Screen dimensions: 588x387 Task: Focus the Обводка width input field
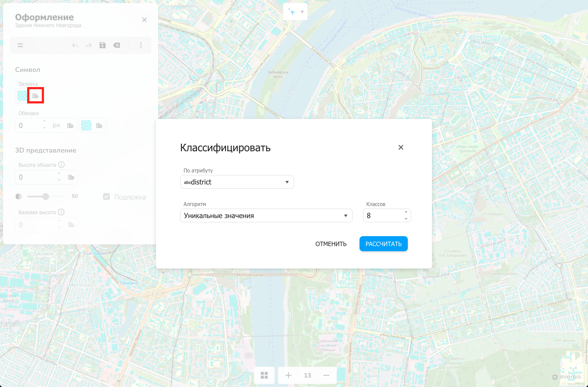[x=28, y=125]
